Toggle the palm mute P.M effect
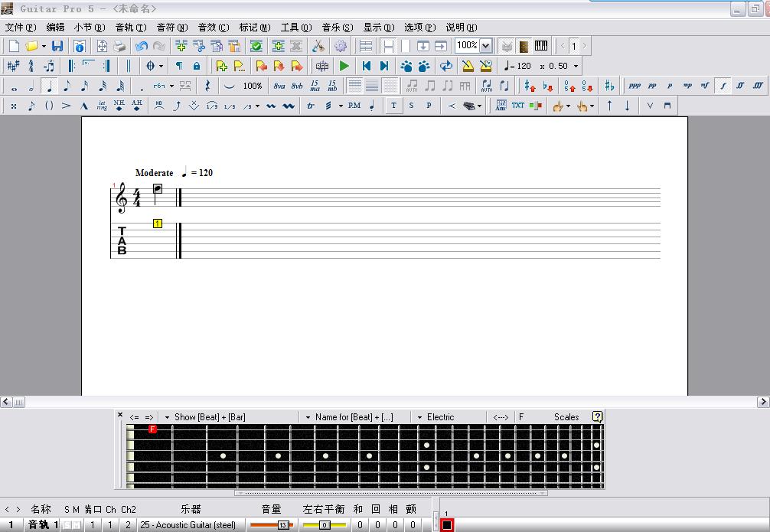The image size is (770, 532). click(x=354, y=106)
